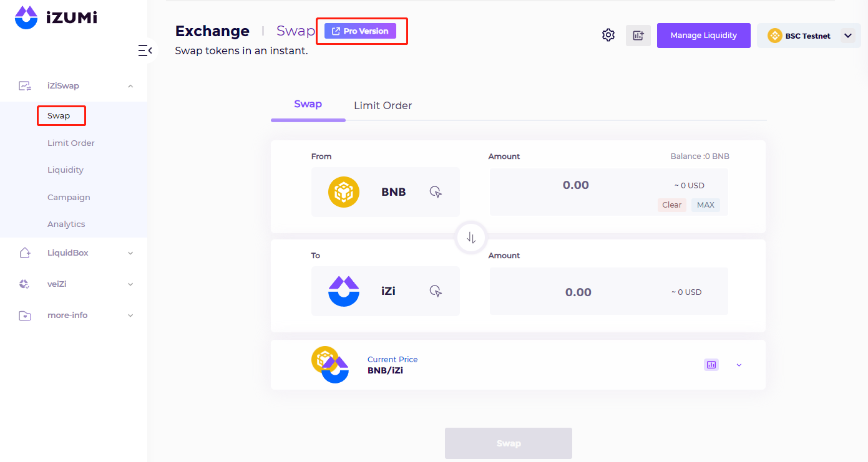Collapse the sidebar with the menu toggle icon
The height and width of the screenshot is (462, 868).
click(x=145, y=51)
